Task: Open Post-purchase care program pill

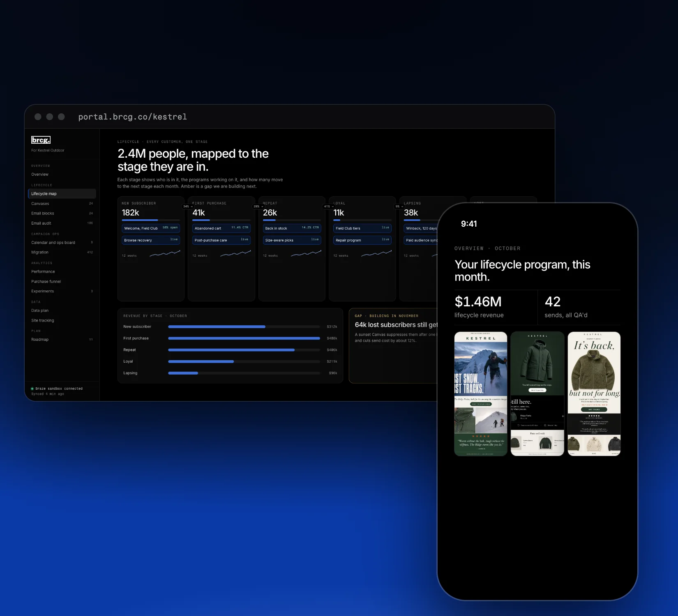Action: click(x=221, y=240)
